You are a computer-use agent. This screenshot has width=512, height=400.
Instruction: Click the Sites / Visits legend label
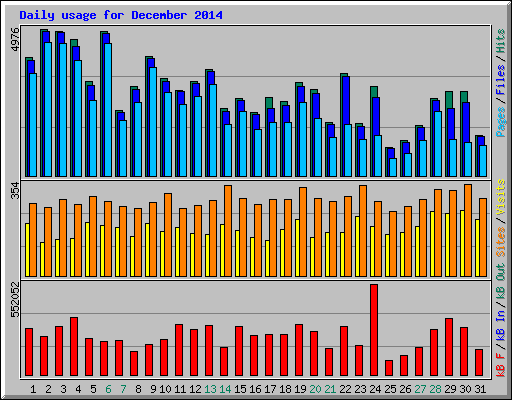[x=500, y=218]
